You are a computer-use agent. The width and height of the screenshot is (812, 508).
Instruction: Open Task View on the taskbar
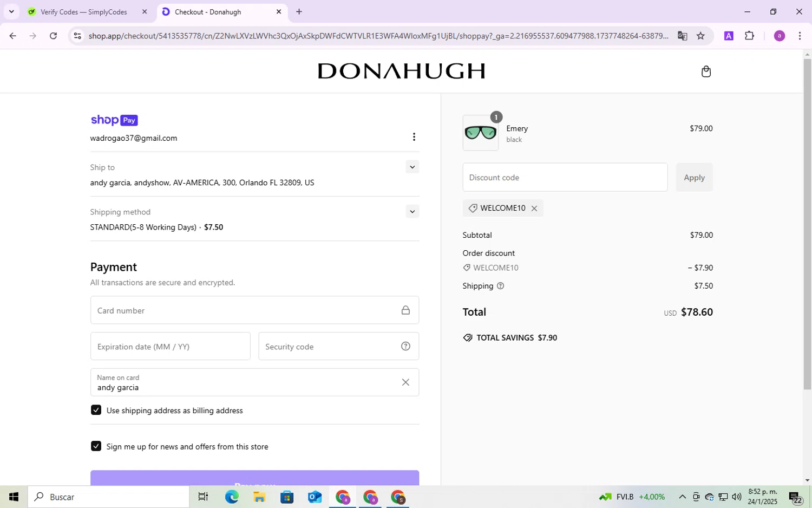203,497
